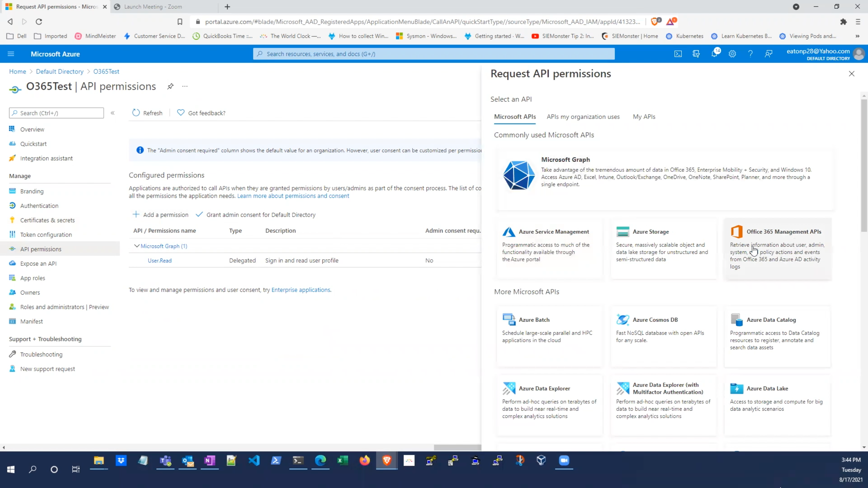This screenshot has width=868, height=488.
Task: Launch Microsoft Teams from the taskbar
Action: 165,461
